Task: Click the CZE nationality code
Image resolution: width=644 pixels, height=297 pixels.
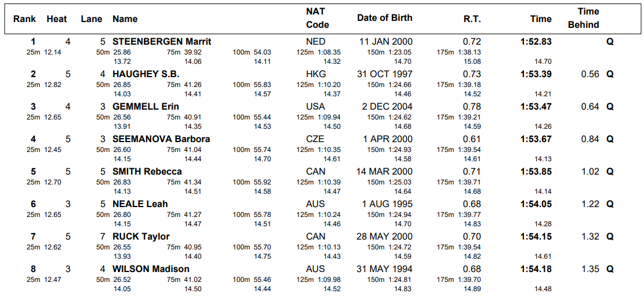Action: tap(315, 139)
